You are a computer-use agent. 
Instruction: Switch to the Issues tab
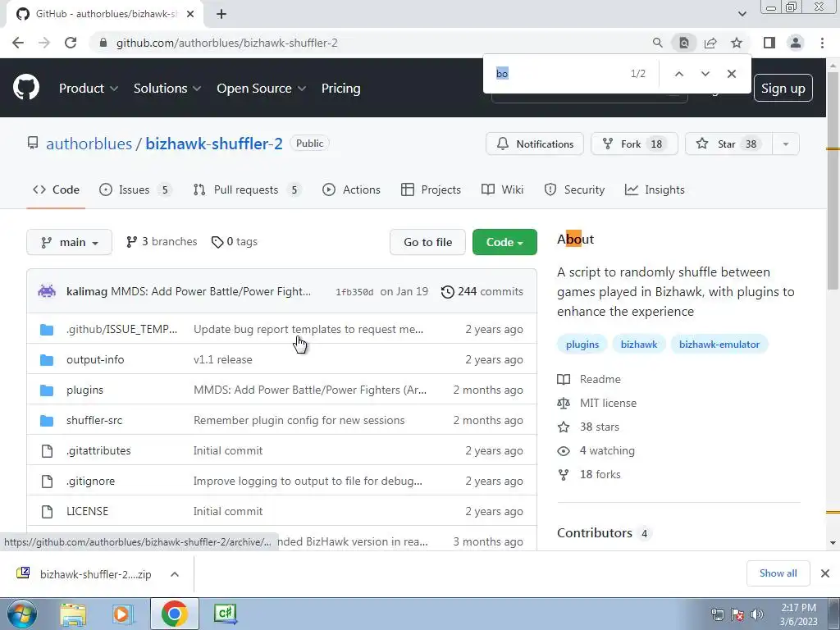pos(135,189)
